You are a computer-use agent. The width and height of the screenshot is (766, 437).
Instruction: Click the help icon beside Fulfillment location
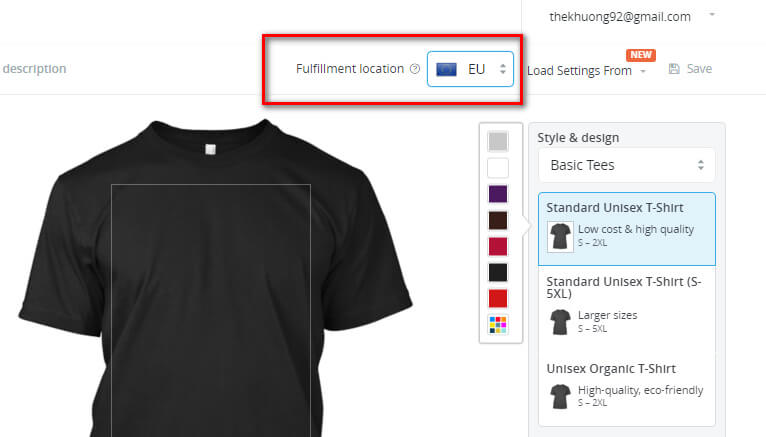[415, 69]
